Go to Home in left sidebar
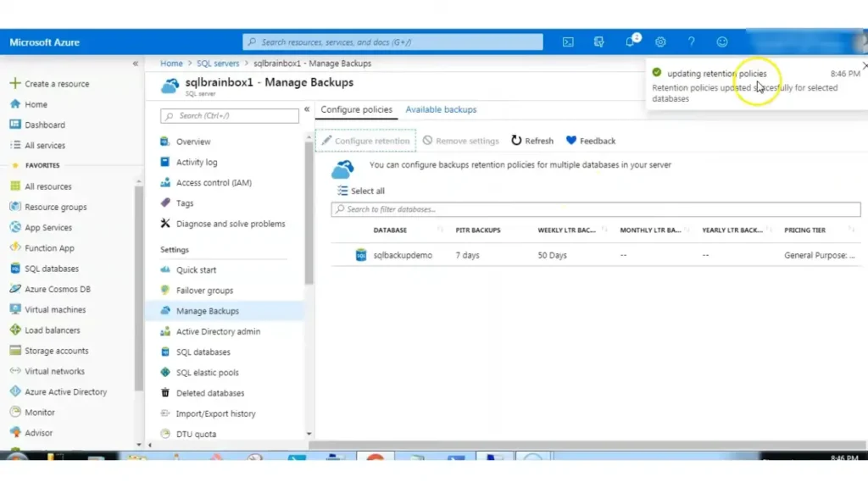The height and width of the screenshot is (488, 868). 29,104
